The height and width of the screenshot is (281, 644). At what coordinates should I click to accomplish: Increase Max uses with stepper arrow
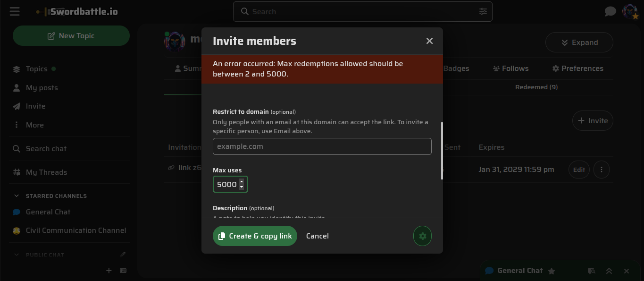click(242, 181)
